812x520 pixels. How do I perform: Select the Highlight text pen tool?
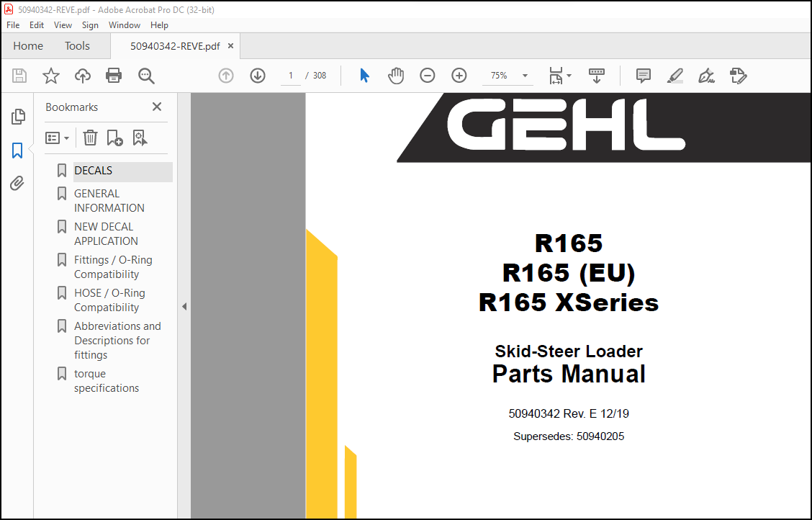tap(675, 76)
